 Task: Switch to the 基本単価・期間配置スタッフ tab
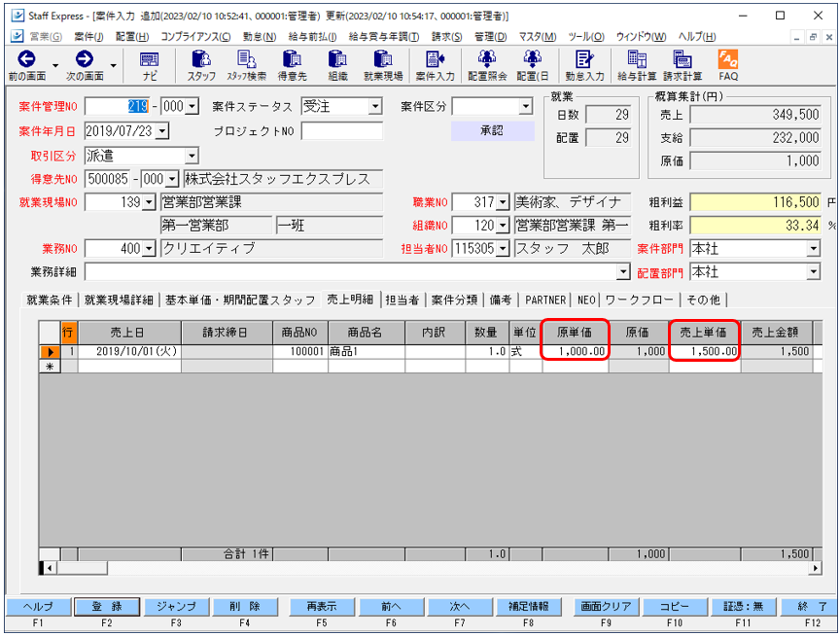(240, 300)
